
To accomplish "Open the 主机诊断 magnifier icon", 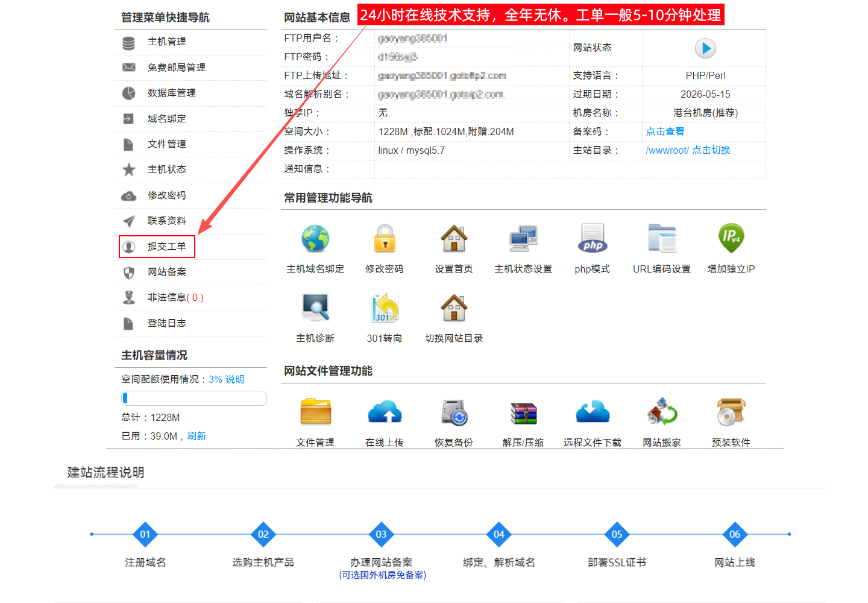I will pos(315,308).
